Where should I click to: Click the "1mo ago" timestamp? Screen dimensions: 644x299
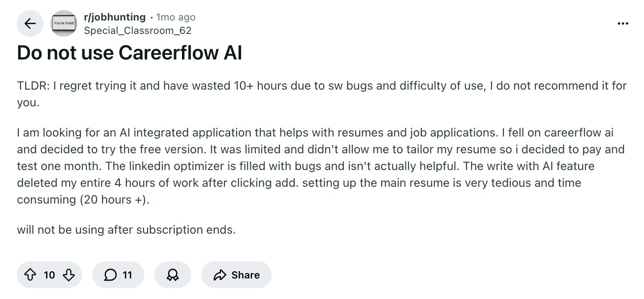coord(175,17)
